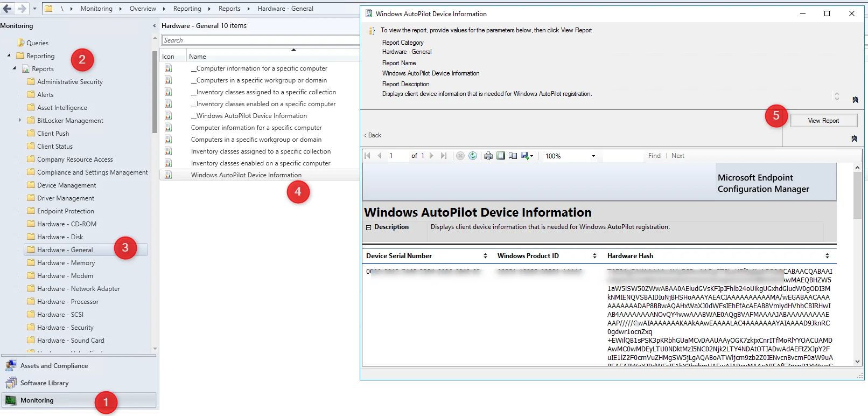Select Inventory classes enabled on specific computer
Viewport: 868px width, 416px height.
click(x=261, y=163)
